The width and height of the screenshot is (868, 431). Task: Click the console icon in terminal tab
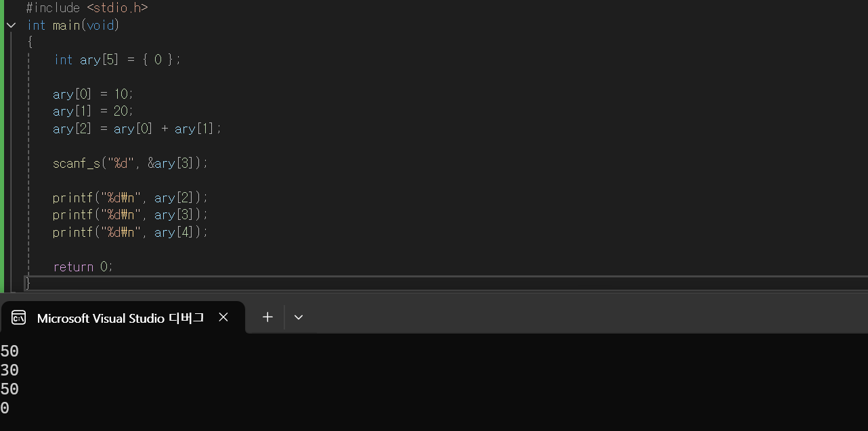point(19,318)
